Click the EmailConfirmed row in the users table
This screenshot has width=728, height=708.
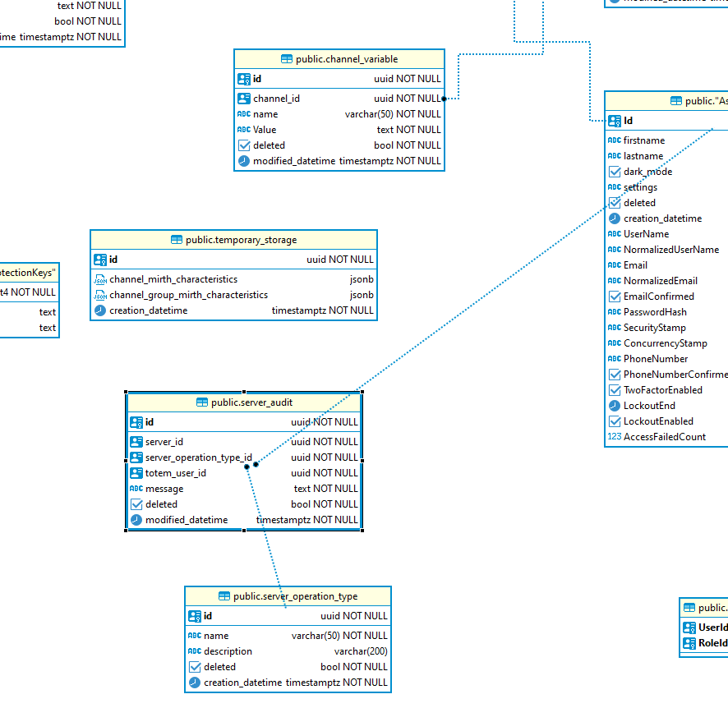(x=657, y=296)
